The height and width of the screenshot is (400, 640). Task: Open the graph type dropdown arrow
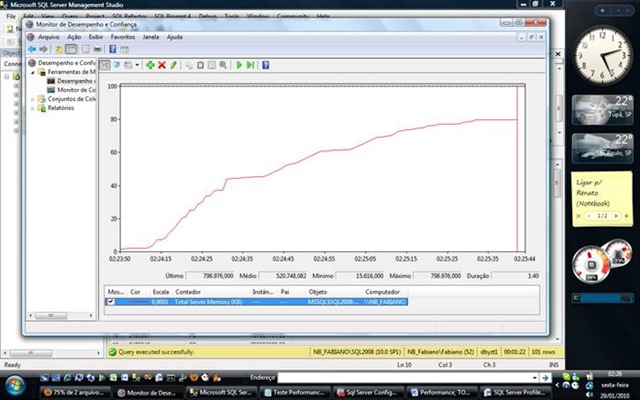point(137,65)
